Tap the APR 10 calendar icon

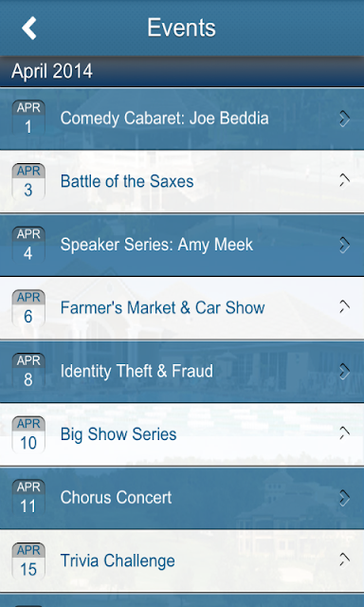pos(28,434)
